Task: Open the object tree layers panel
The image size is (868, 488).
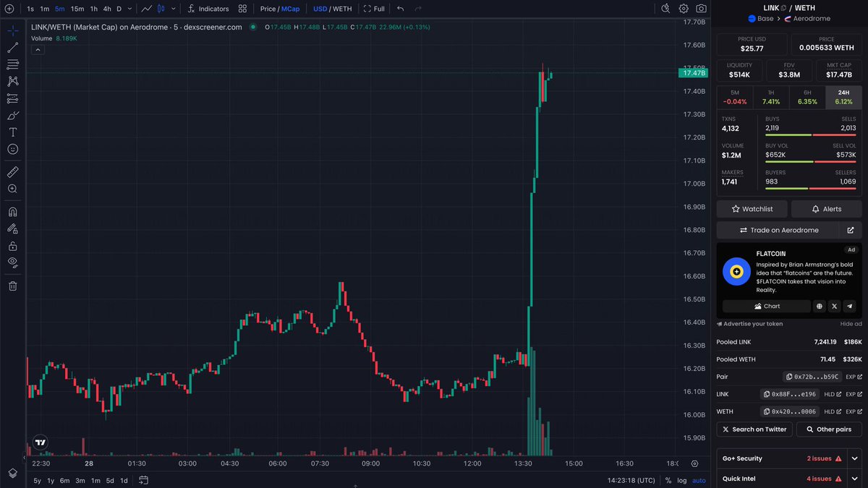Action: 12,473
